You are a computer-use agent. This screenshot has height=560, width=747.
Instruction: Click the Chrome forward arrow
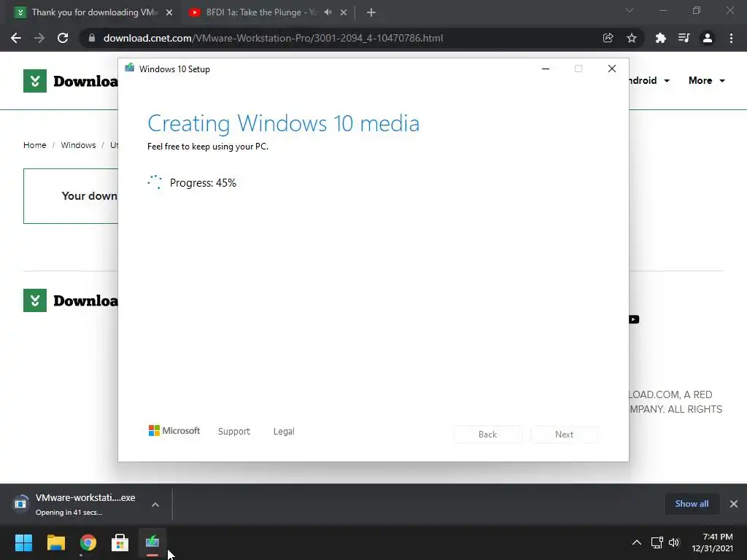click(x=39, y=38)
